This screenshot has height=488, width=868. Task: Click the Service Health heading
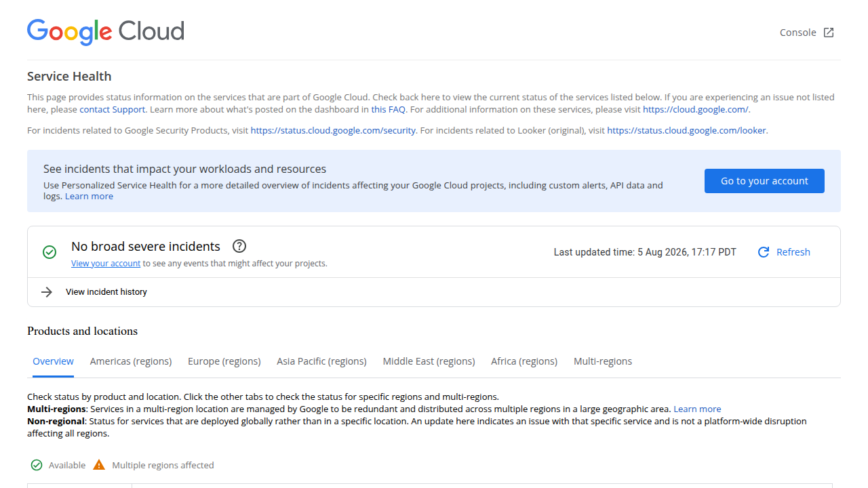pos(69,77)
